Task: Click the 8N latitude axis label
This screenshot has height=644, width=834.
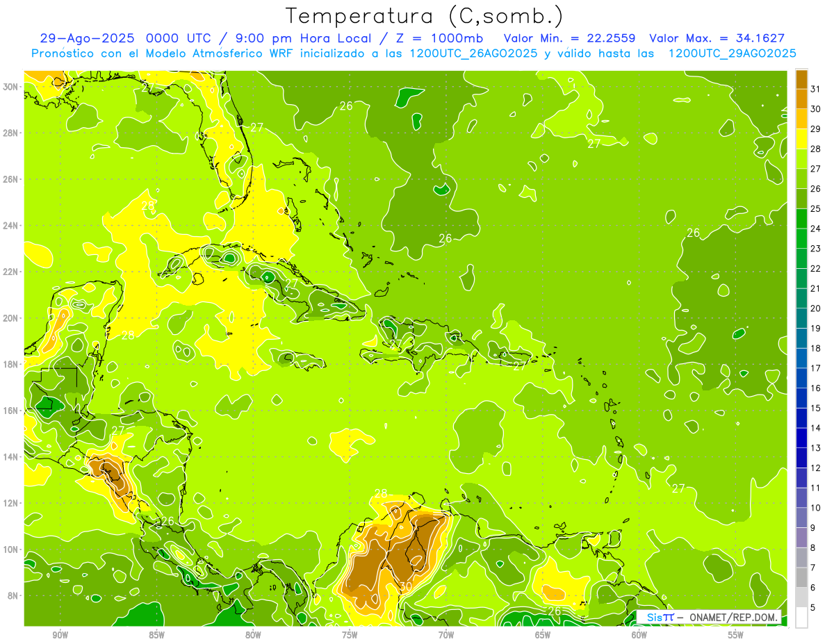Action: point(14,596)
